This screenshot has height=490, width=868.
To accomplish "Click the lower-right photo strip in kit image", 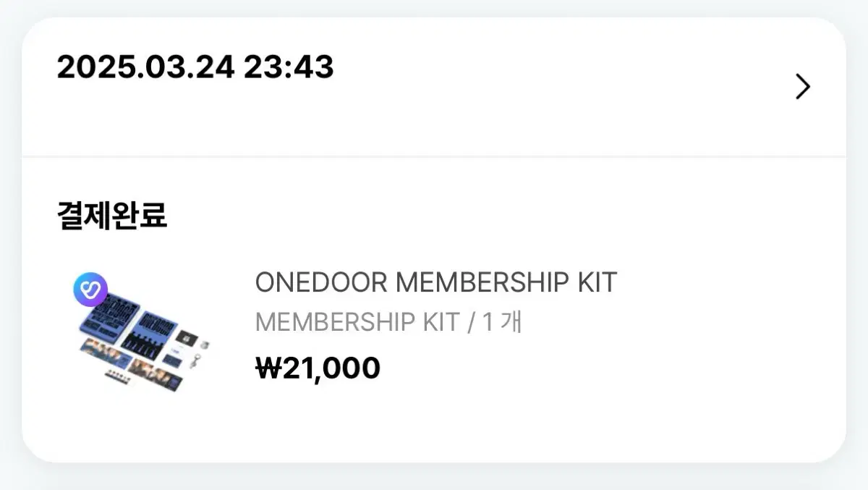I will tap(156, 375).
